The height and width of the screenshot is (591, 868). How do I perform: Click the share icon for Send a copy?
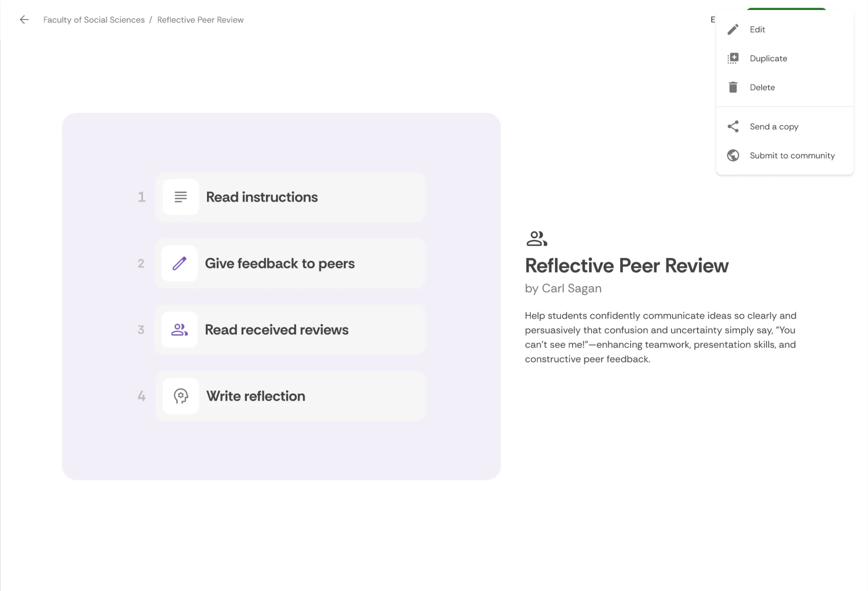pos(733,126)
